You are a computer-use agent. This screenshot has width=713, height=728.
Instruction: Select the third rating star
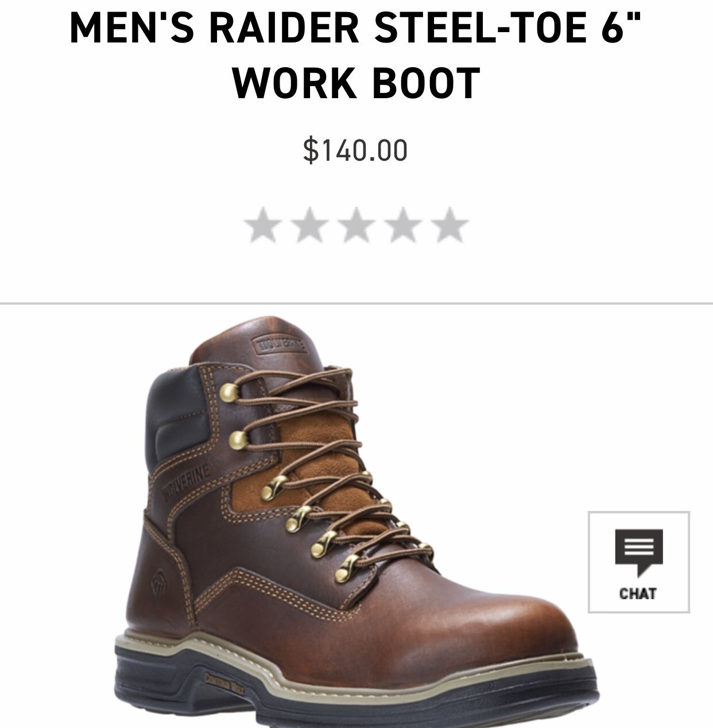pyautogui.click(x=356, y=225)
